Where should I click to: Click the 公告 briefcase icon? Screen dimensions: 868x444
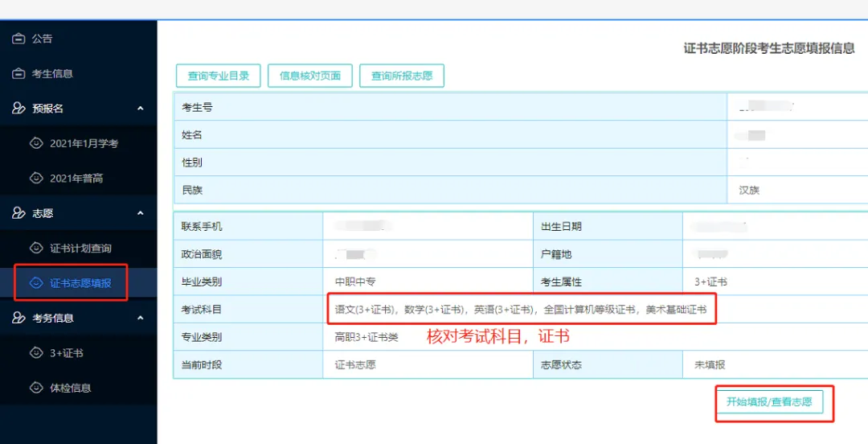[18, 39]
